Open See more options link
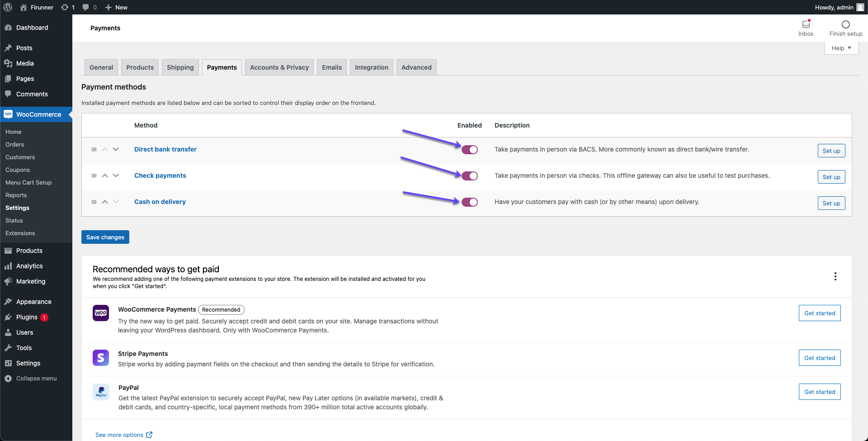The image size is (868, 441). click(124, 435)
